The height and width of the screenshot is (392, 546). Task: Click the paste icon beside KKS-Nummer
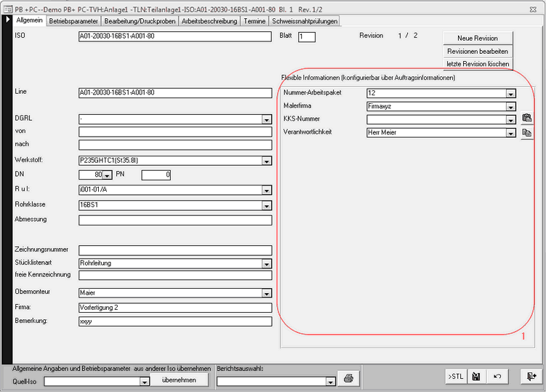526,119
